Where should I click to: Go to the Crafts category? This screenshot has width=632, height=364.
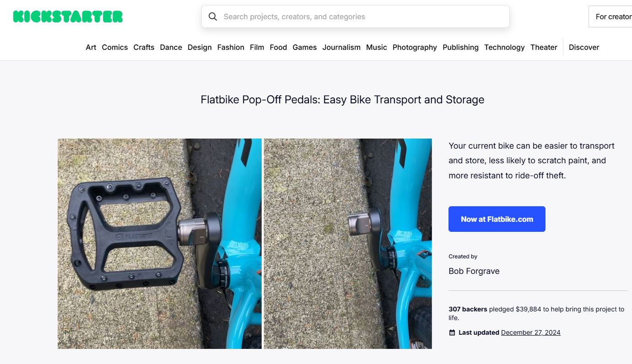coord(144,47)
